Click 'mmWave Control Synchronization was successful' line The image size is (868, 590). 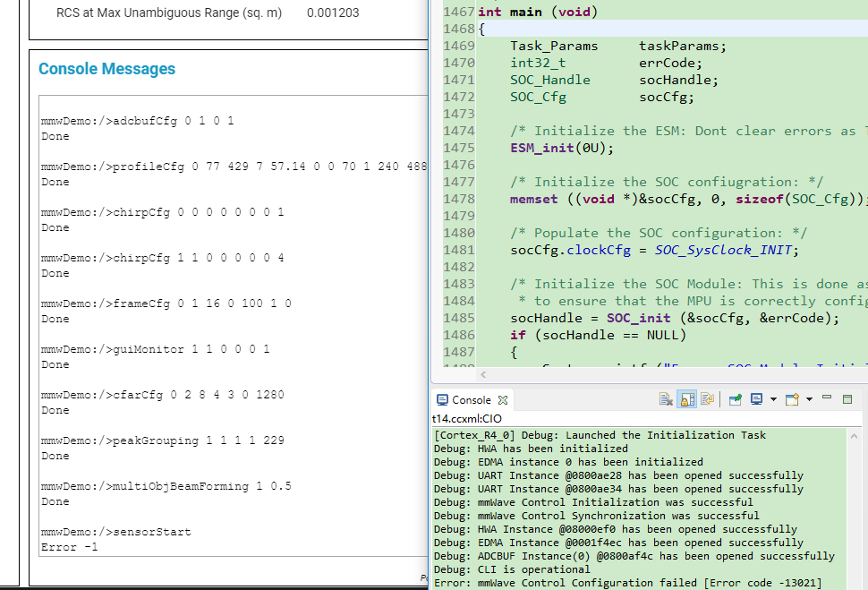(x=597, y=516)
